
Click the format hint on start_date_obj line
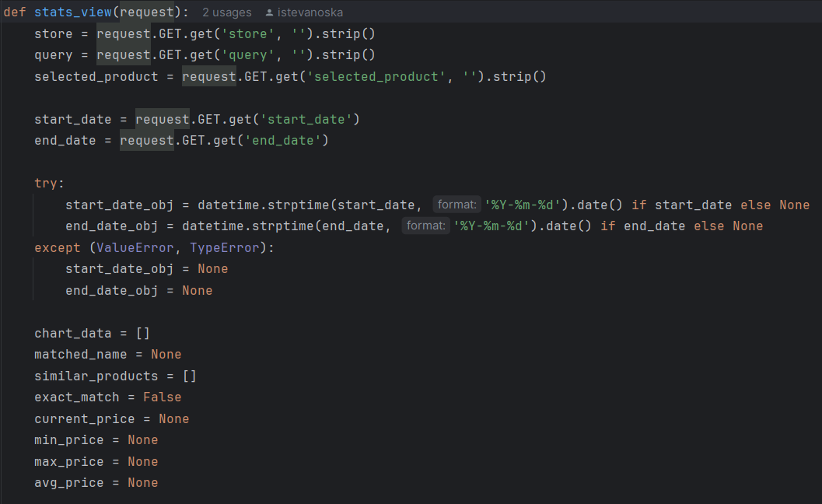[456, 205]
